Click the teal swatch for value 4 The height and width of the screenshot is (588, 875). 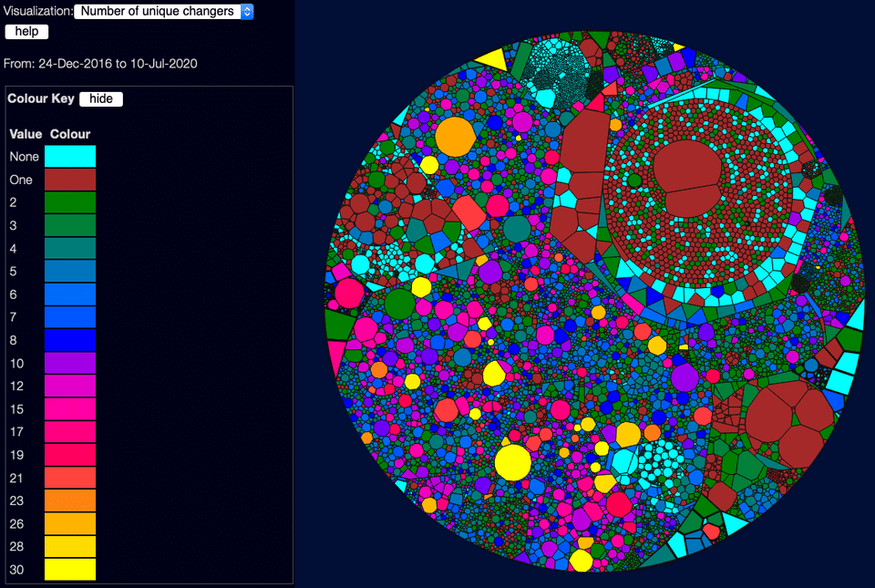70,248
